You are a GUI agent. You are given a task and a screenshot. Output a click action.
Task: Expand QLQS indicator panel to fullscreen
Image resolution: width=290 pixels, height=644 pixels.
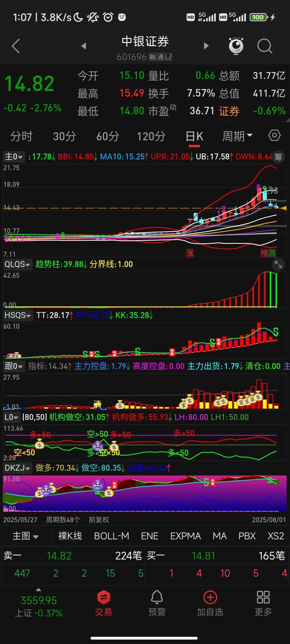278,265
